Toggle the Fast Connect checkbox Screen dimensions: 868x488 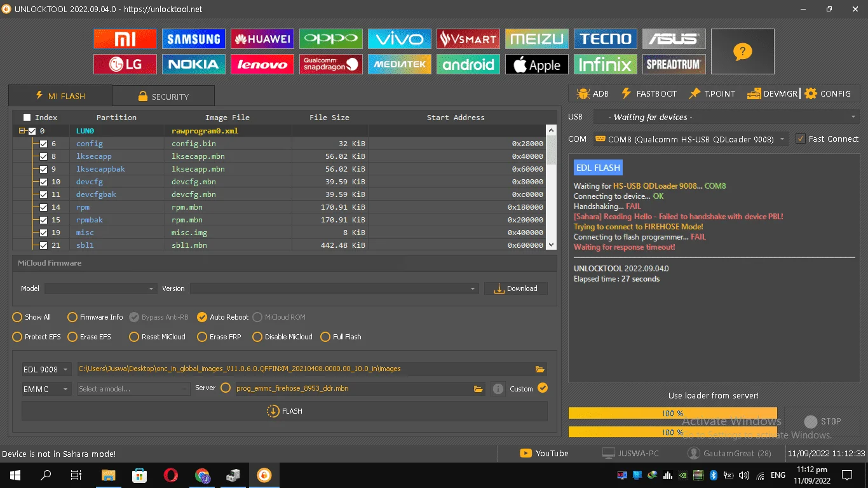pos(801,139)
